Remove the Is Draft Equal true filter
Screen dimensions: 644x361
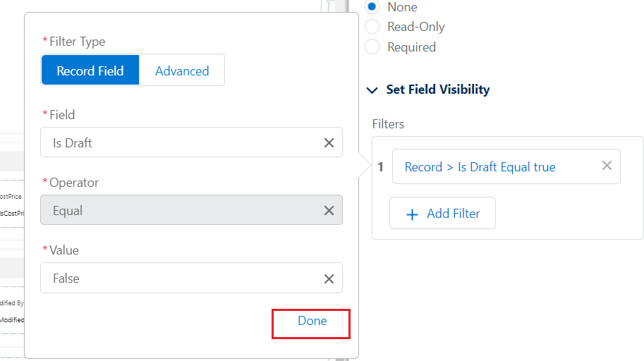tap(607, 166)
